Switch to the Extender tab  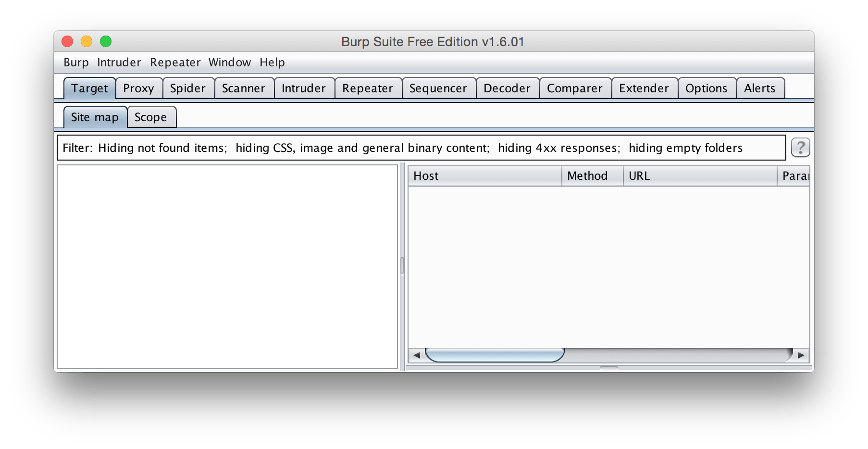(x=644, y=88)
